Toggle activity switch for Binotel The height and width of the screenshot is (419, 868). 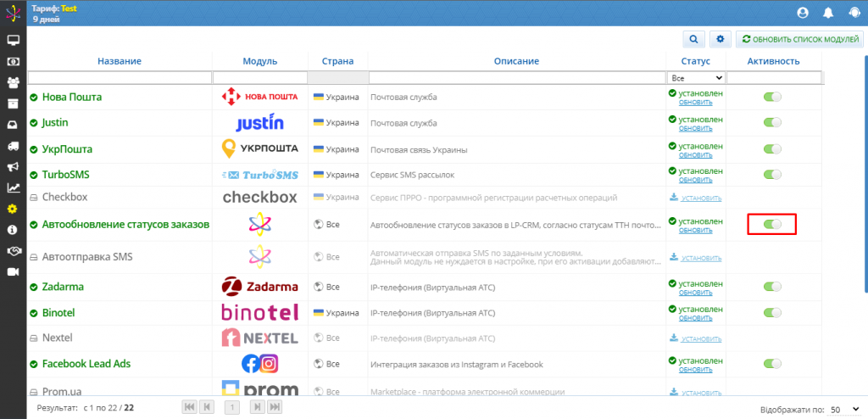point(772,312)
